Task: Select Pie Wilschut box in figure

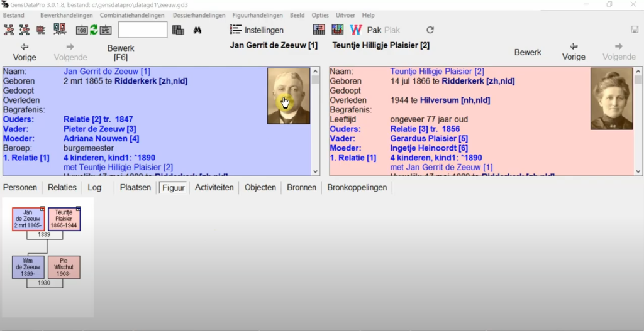Action: 64,267
